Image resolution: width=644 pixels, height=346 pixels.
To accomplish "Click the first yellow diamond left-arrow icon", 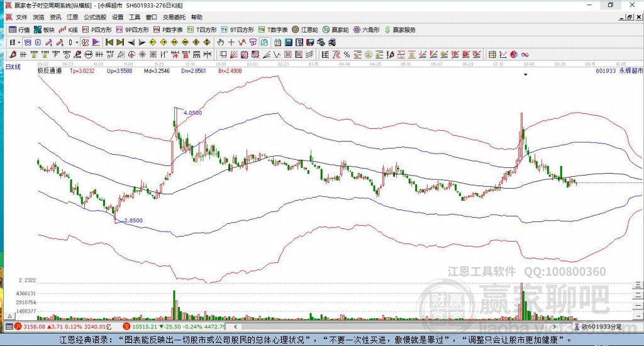I will pyautogui.click(x=152, y=42).
